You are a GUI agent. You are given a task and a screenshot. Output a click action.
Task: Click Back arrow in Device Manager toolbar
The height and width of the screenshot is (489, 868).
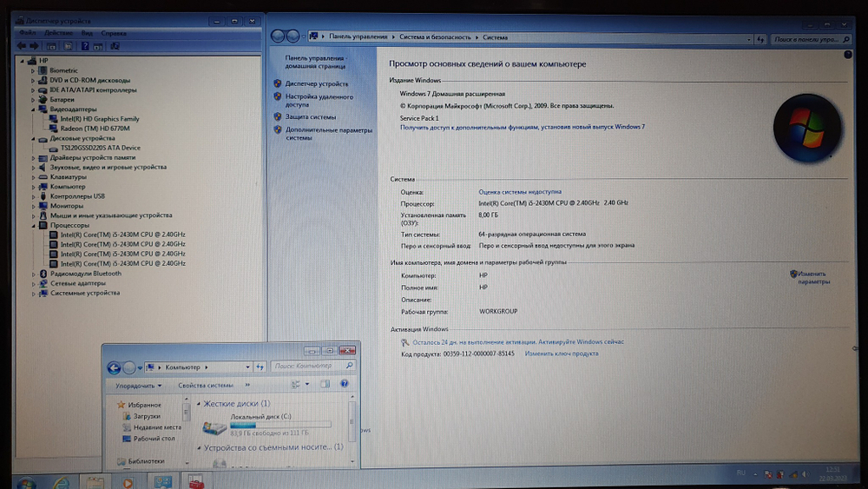[x=22, y=47]
